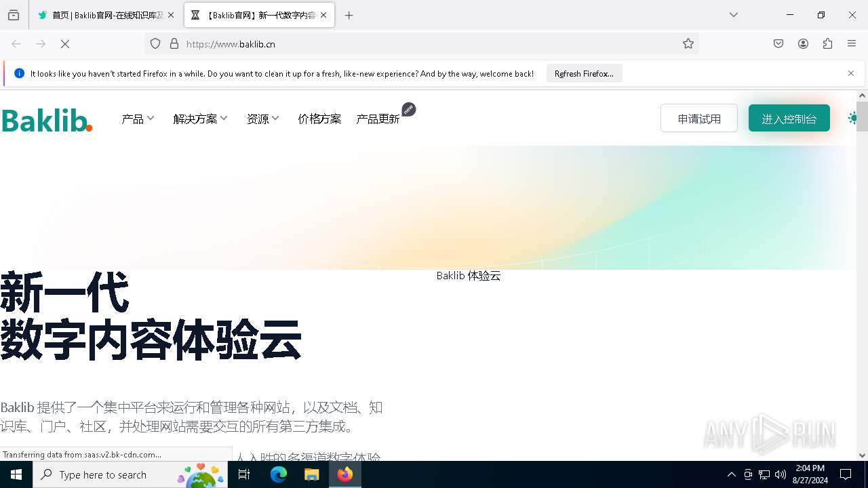
Task: Click the scrollbar up arrow
Action: pos(862,96)
